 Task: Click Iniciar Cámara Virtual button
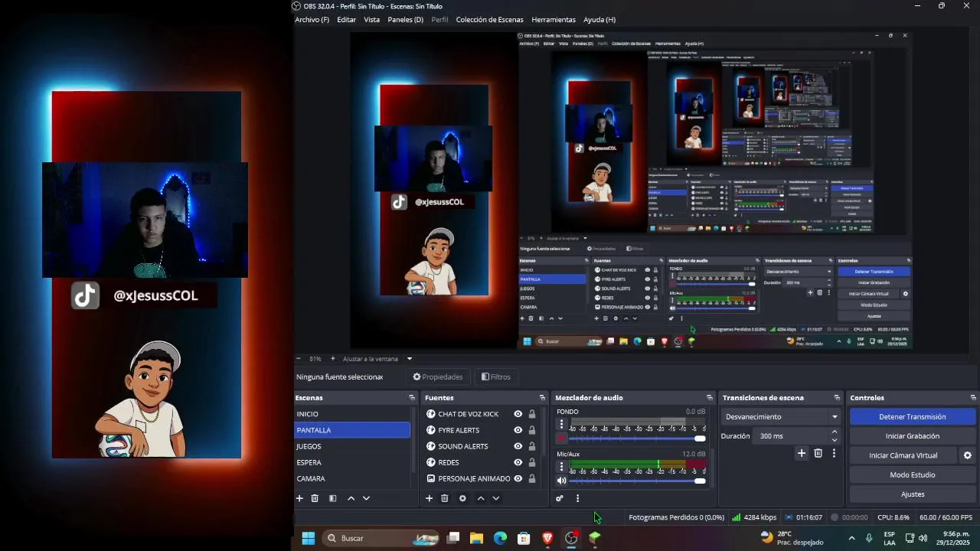pyautogui.click(x=903, y=455)
